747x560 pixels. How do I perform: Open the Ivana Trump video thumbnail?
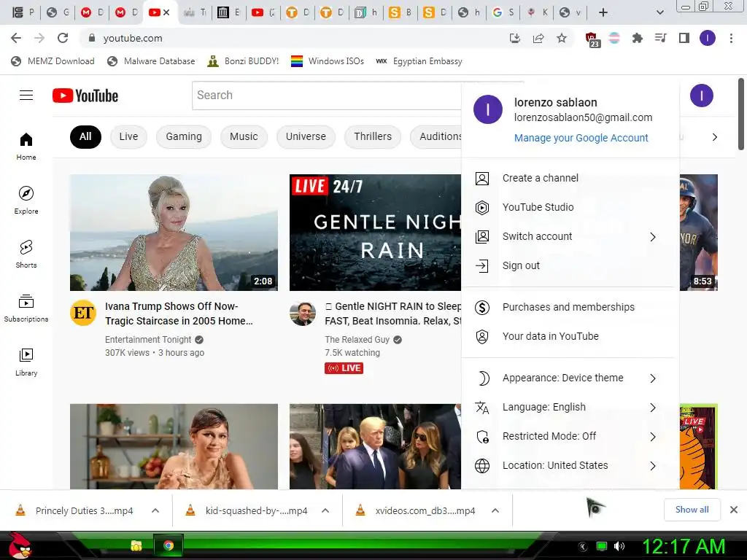click(174, 233)
